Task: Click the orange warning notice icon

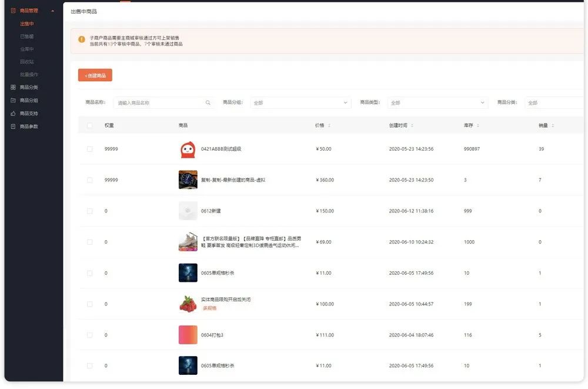Action: [81, 39]
